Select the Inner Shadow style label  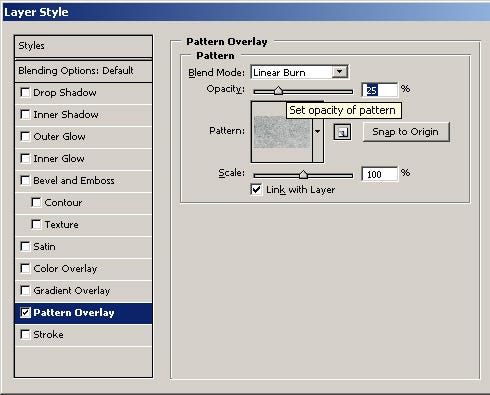[x=66, y=115]
